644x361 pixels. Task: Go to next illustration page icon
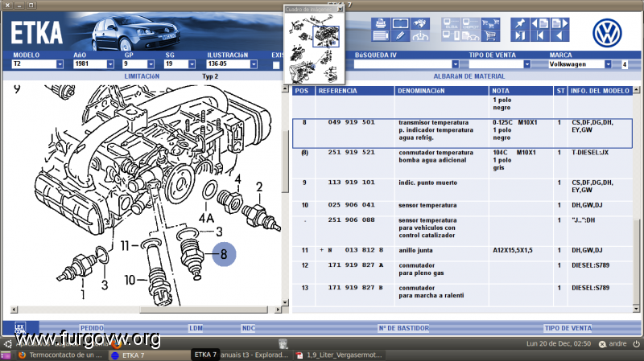[x=560, y=23]
